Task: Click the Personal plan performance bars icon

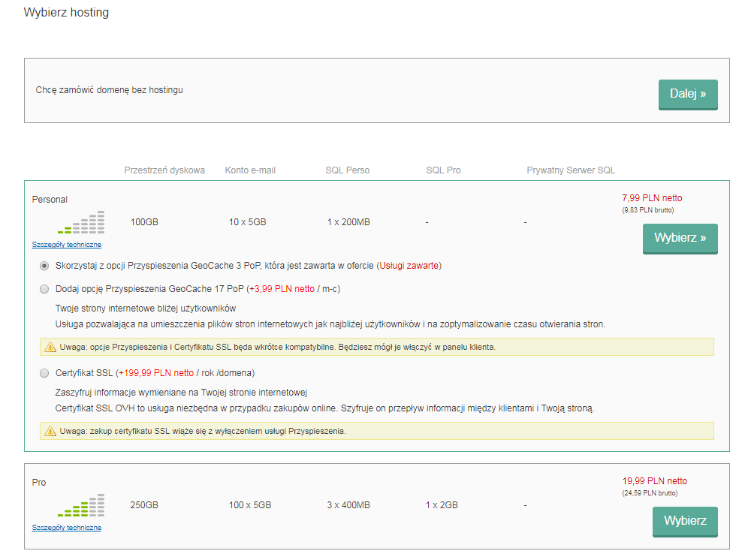Action: click(x=81, y=222)
